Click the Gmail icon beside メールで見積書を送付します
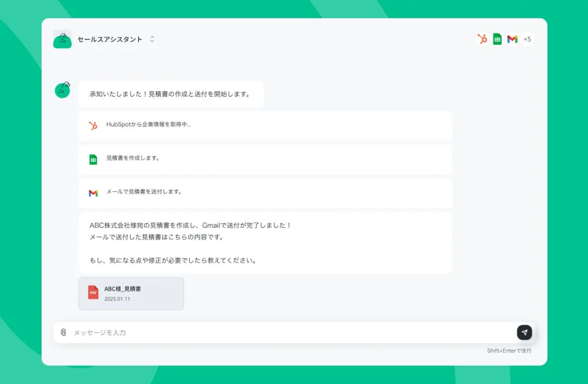588x384 pixels. (93, 193)
